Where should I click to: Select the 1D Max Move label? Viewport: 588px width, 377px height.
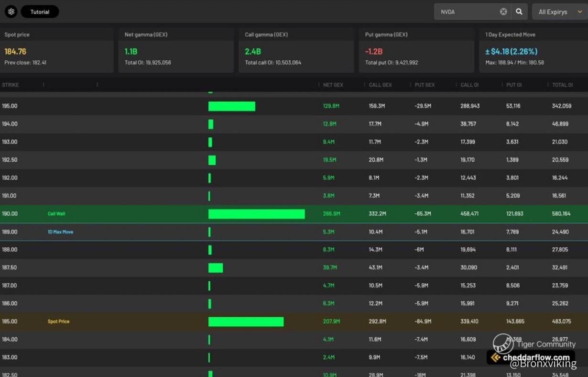coord(60,232)
